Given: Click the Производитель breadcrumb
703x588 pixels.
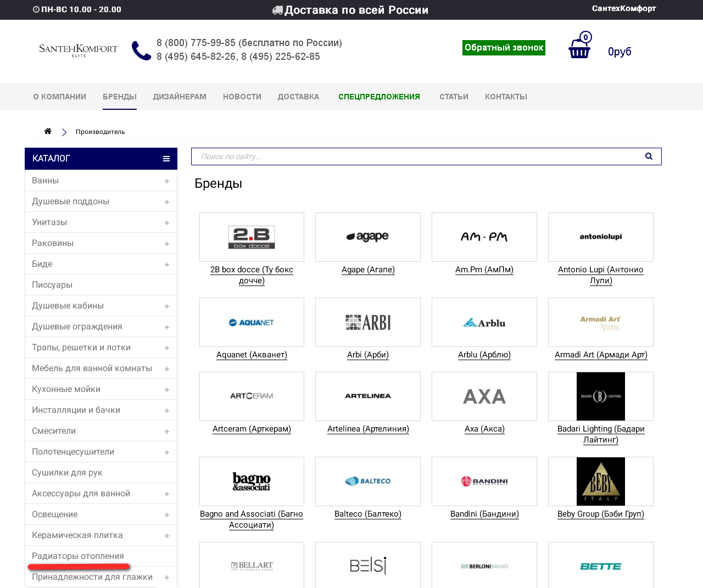Looking at the screenshot, I should point(101,132).
